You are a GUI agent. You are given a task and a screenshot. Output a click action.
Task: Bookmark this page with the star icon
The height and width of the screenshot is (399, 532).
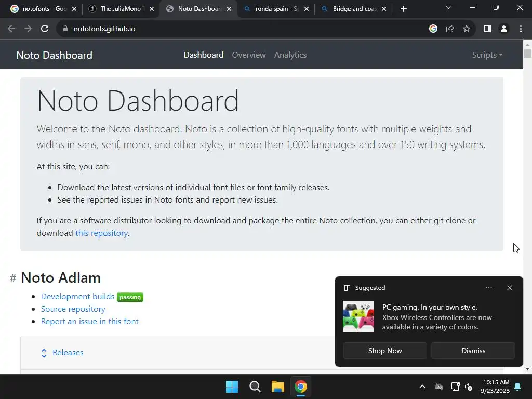(467, 29)
